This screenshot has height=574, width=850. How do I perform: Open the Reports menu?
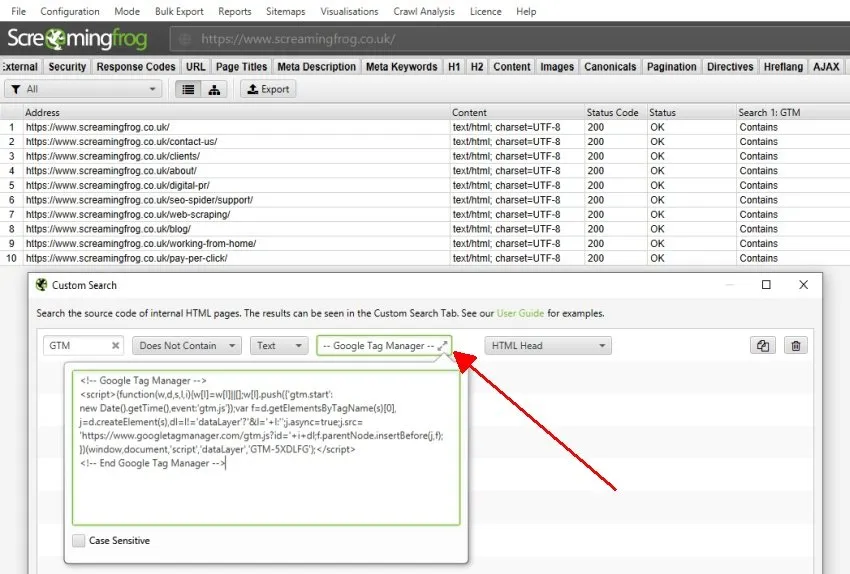pyautogui.click(x=235, y=11)
